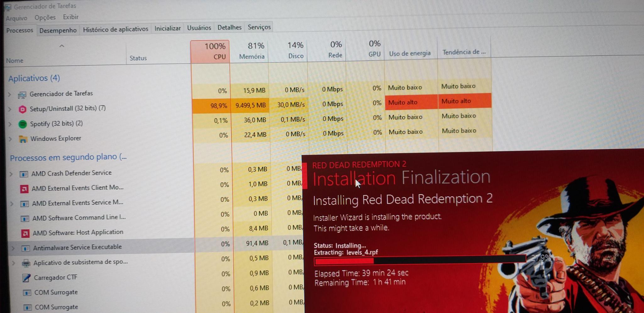Click the AMD Software Command Line icon
644x313 pixels.
point(25,218)
